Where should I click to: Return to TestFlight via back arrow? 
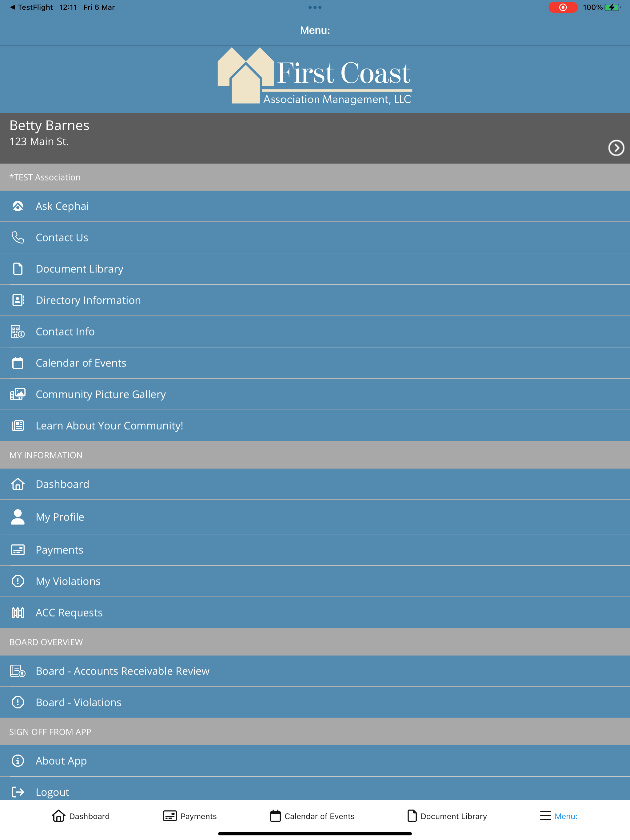pyautogui.click(x=31, y=7)
